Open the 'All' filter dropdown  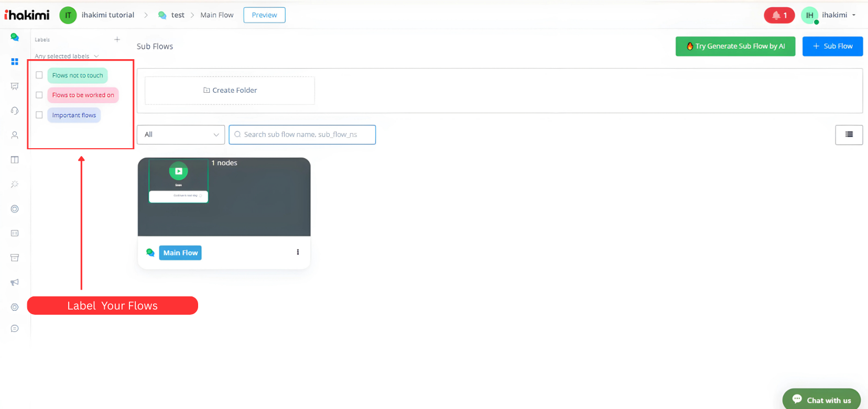(x=181, y=135)
